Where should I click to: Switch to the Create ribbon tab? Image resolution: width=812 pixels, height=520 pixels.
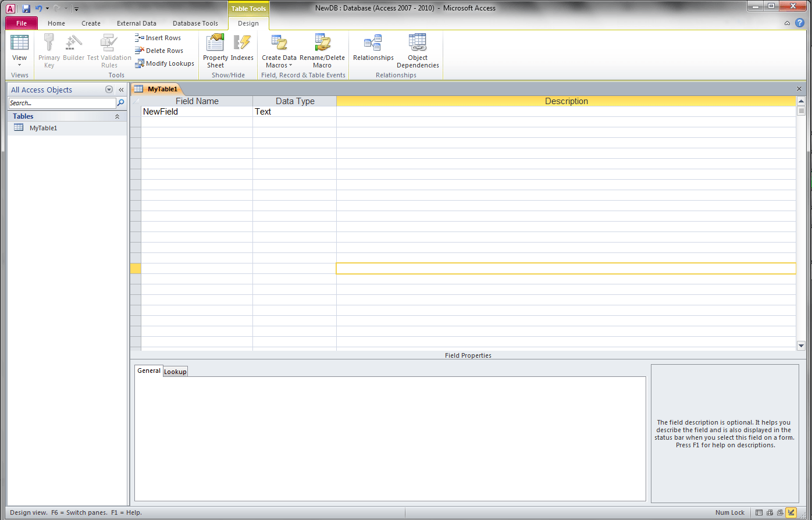[91, 23]
